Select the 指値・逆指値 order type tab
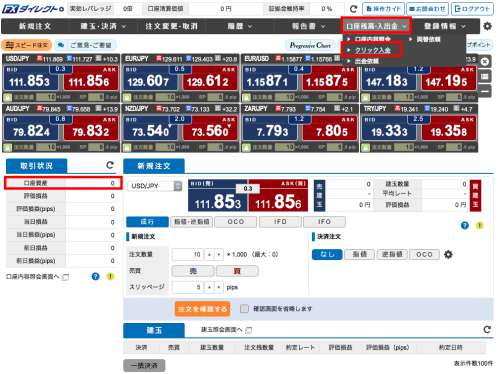Viewport: 500px width, 374px height. [192, 222]
